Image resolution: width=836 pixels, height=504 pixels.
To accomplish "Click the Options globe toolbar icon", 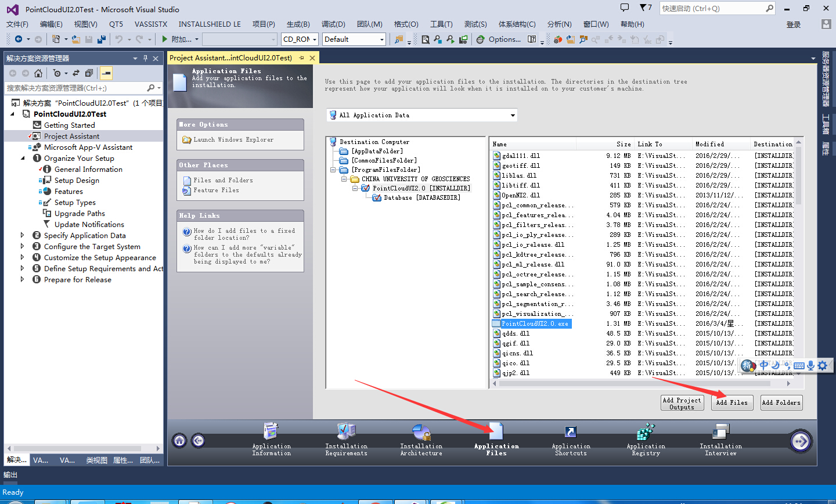I will click(481, 39).
